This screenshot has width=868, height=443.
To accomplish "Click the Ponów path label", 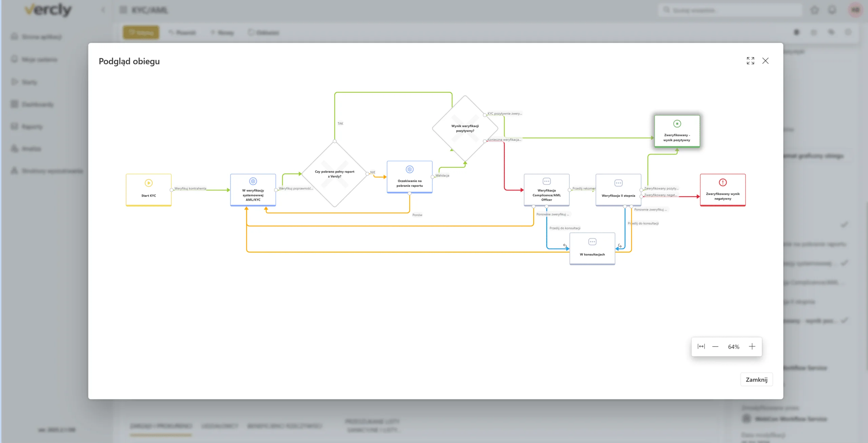I will click(417, 215).
